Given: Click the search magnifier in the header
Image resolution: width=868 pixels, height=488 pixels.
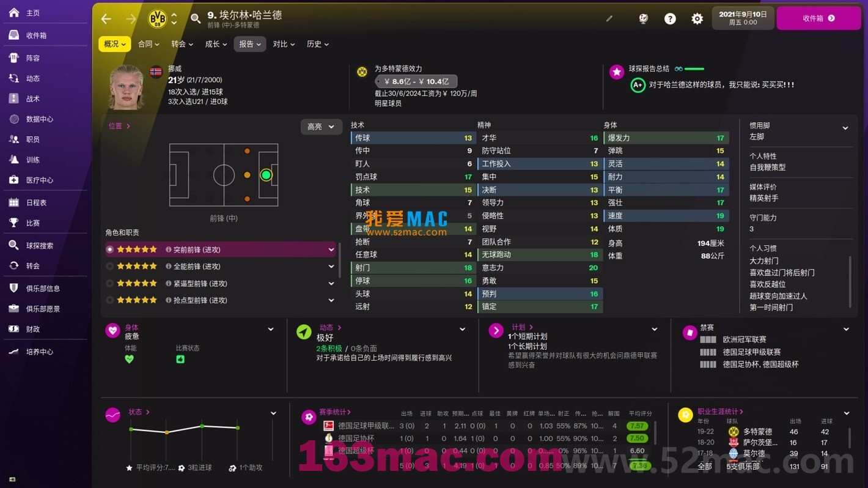Looking at the screenshot, I should coord(196,19).
